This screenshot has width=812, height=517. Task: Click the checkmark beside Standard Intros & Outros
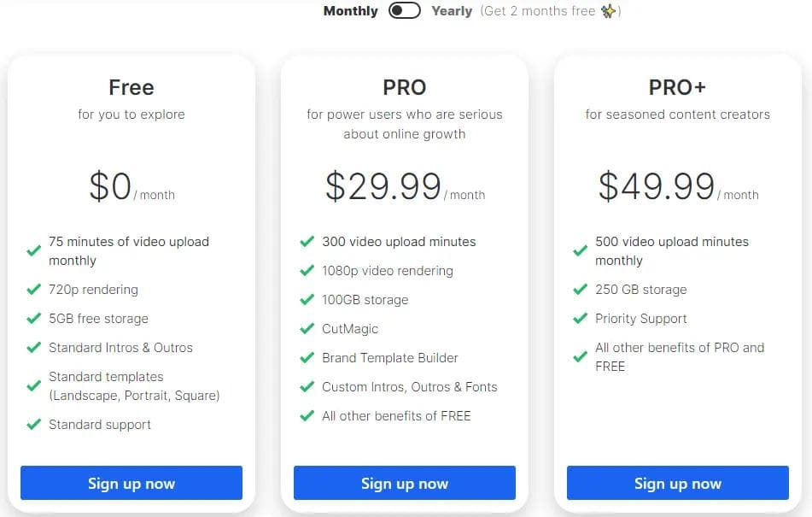pyautogui.click(x=34, y=348)
